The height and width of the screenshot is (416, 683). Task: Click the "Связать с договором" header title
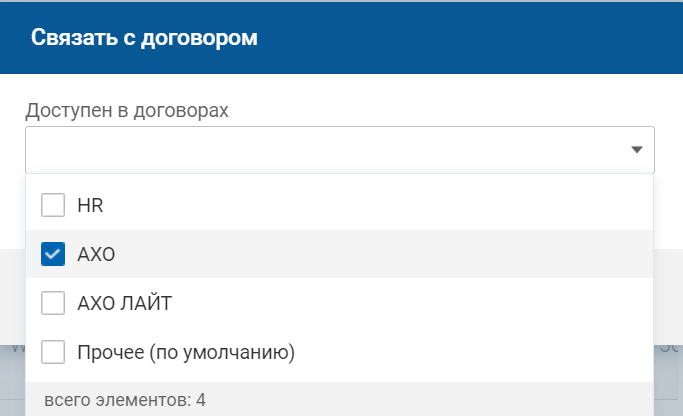[x=144, y=38]
